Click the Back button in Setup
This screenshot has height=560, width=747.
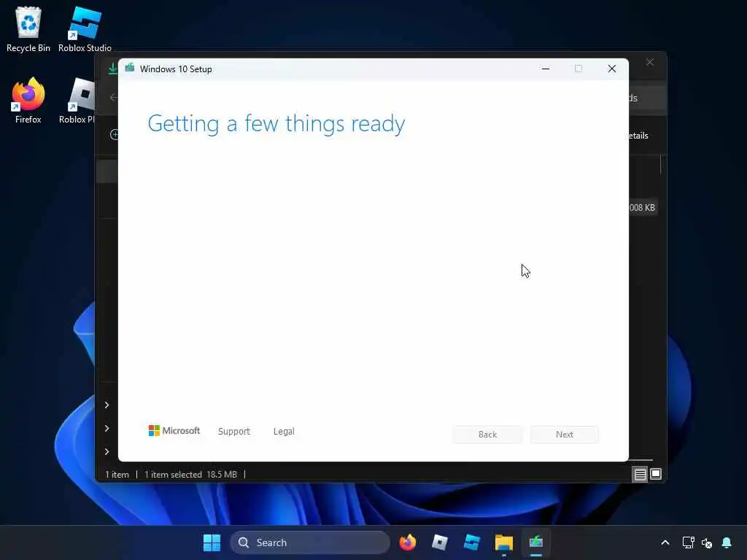tap(487, 435)
